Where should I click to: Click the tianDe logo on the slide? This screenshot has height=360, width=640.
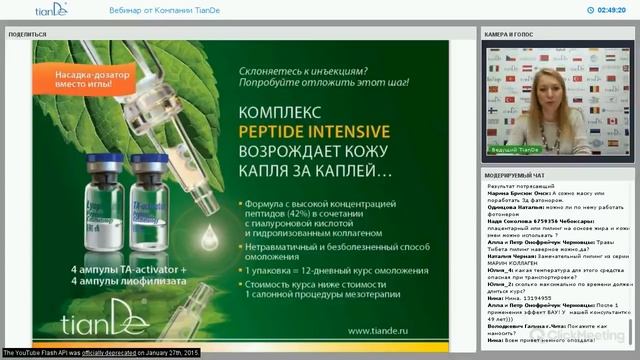coord(105,317)
